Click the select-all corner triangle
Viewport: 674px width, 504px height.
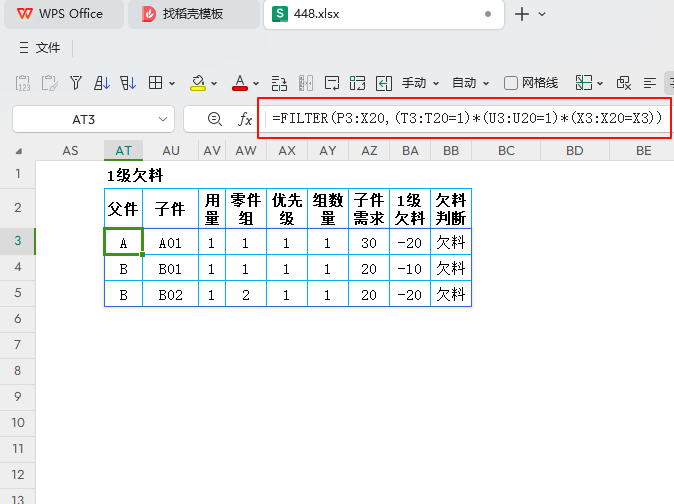coord(18,151)
